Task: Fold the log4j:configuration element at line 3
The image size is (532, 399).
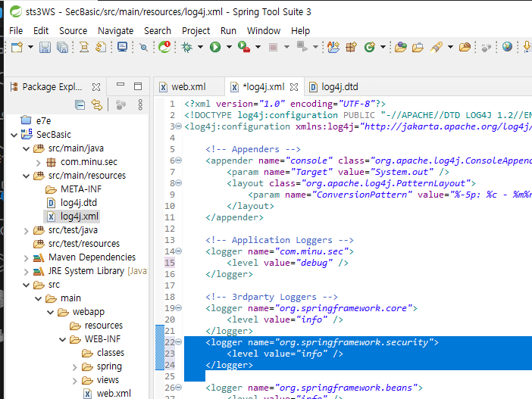Action: coord(178,126)
